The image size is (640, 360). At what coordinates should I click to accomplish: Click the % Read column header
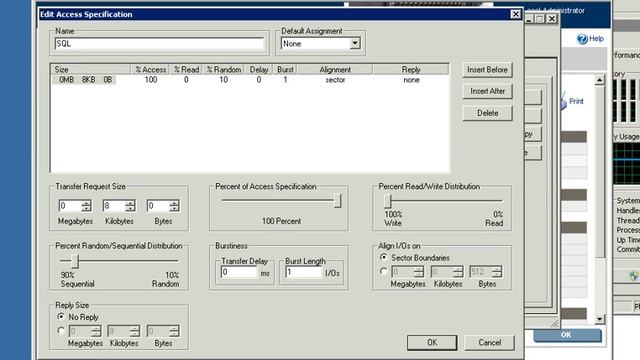[187, 70]
